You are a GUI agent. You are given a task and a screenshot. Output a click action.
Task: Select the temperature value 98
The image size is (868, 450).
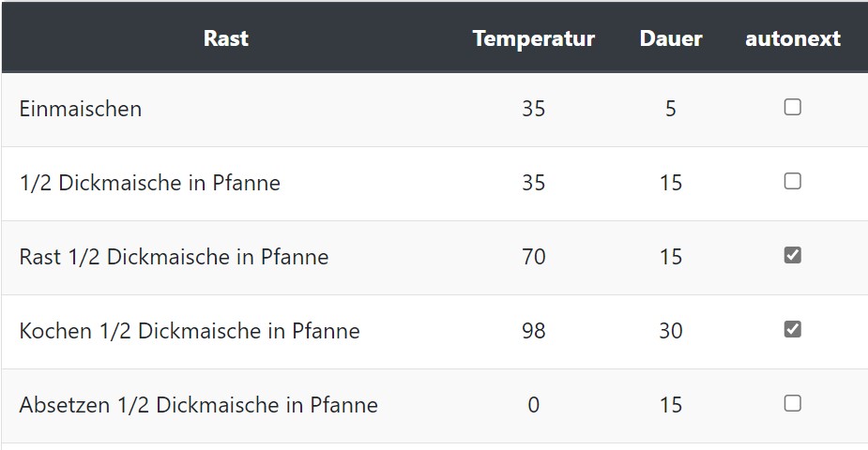coord(533,331)
